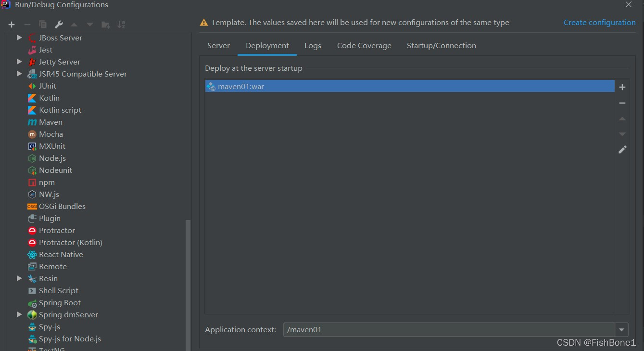Create new folder with the toolbar folder icon

pos(106,25)
